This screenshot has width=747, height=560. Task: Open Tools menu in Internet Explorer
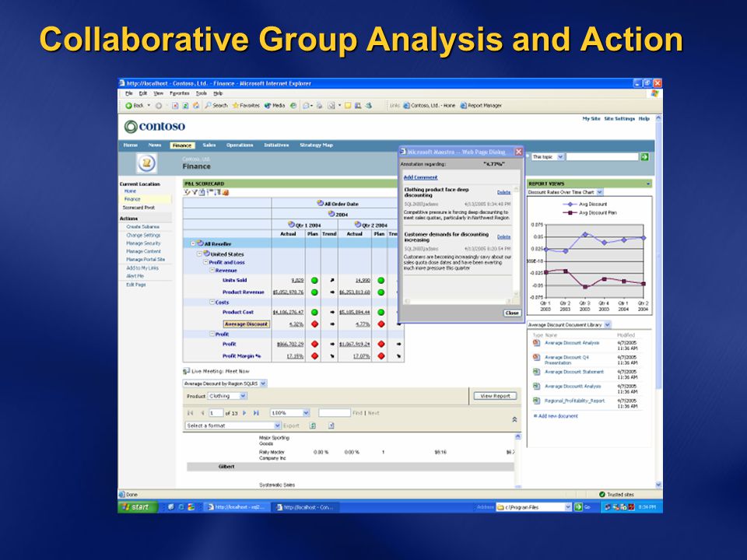coord(202,93)
